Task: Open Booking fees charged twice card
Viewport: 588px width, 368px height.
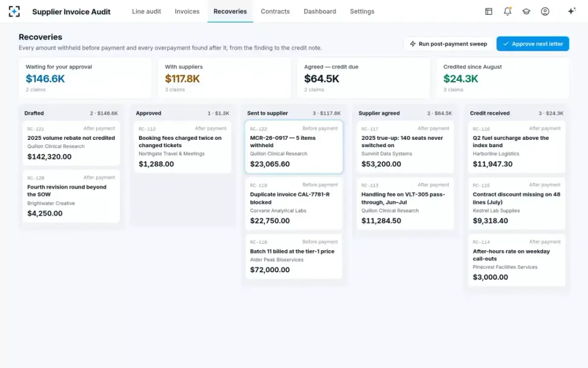Action: (x=182, y=147)
